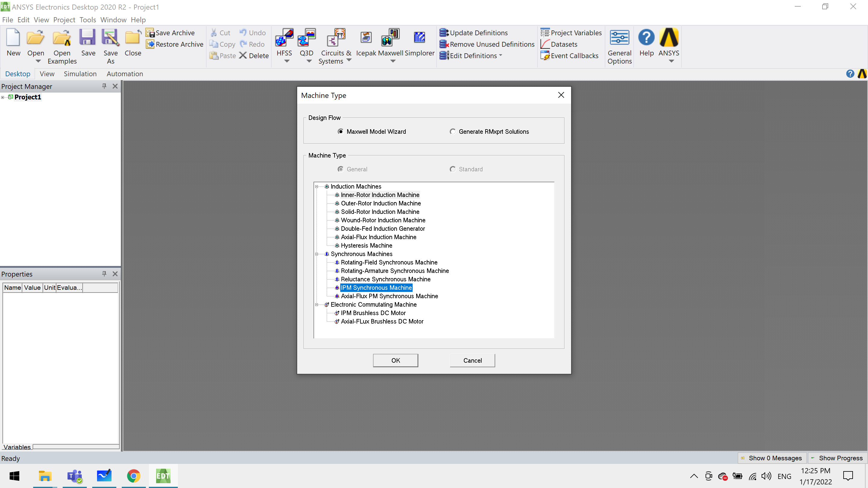
Task: Select Wound-Rotor Induction Machine
Action: click(x=383, y=220)
